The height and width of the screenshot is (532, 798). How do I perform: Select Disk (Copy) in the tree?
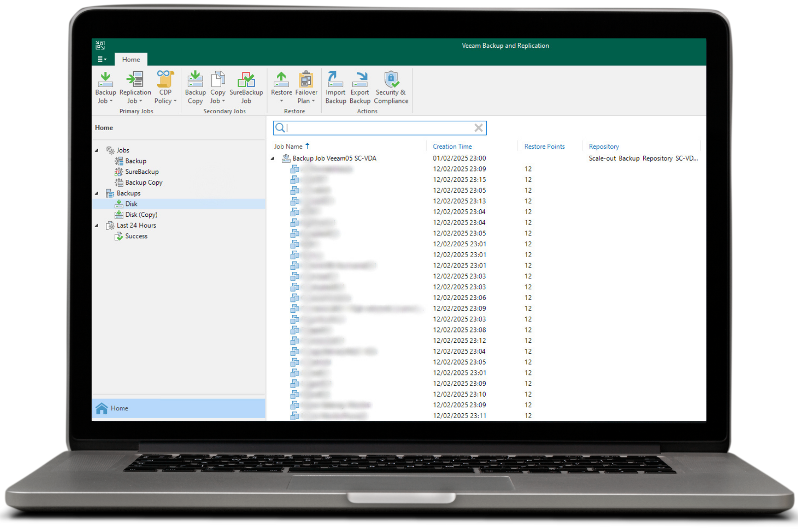click(x=141, y=215)
